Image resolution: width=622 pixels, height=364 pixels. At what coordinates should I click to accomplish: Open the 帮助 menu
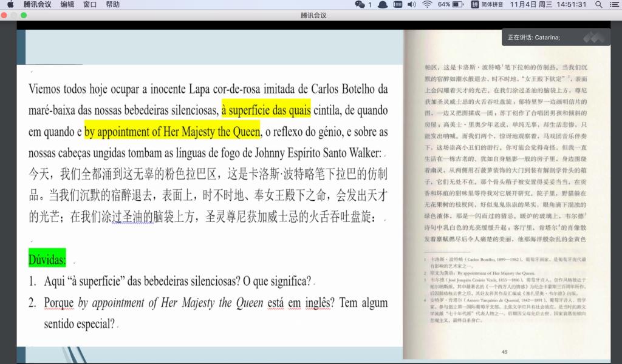pyautogui.click(x=112, y=4)
